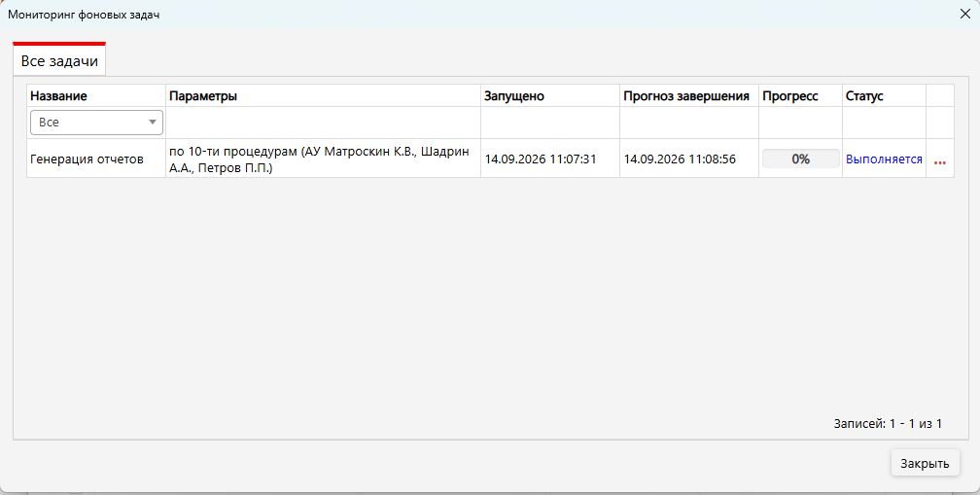Click the Выполняется status link
980x495 pixels.
884,159
